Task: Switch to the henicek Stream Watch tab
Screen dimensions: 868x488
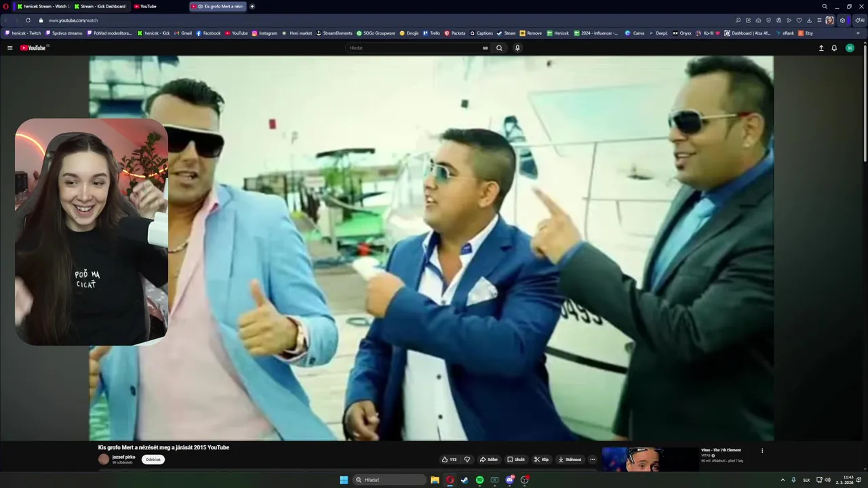Action: (42, 6)
